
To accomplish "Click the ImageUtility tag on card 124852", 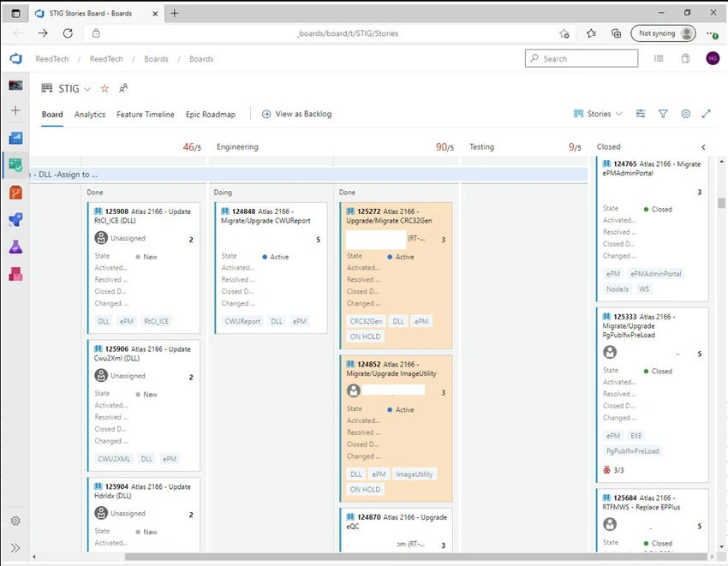I will [415, 474].
